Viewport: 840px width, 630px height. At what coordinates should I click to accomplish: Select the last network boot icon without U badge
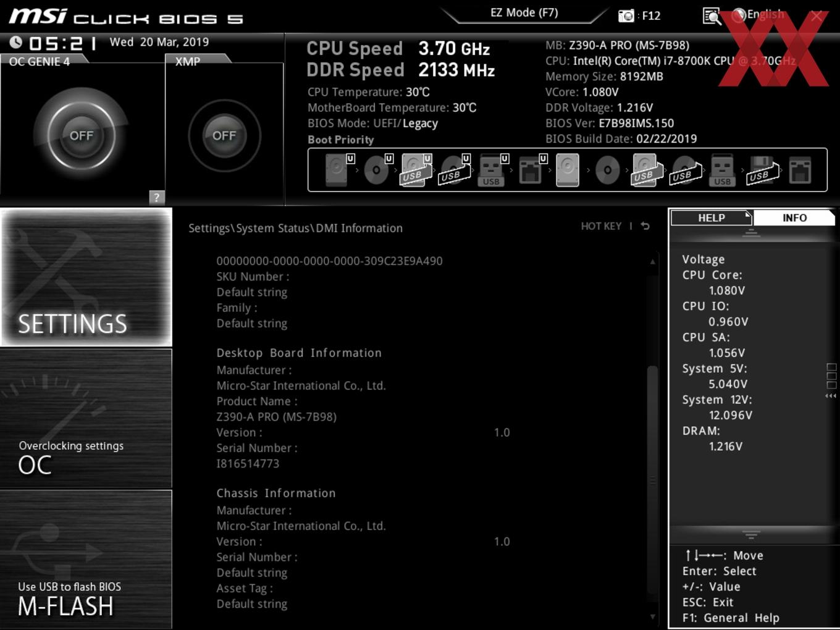click(800, 170)
